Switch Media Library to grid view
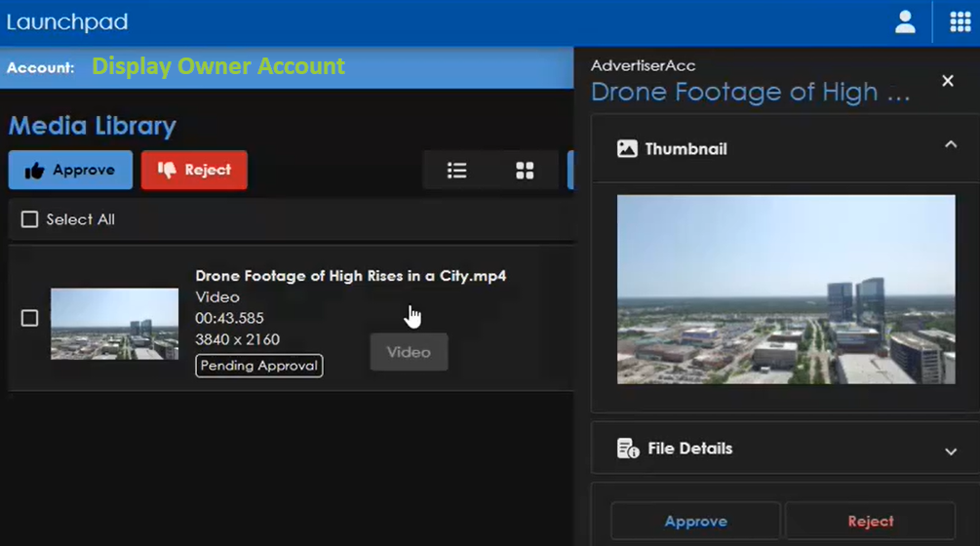Screen dimensions: 980x546 click(525, 171)
